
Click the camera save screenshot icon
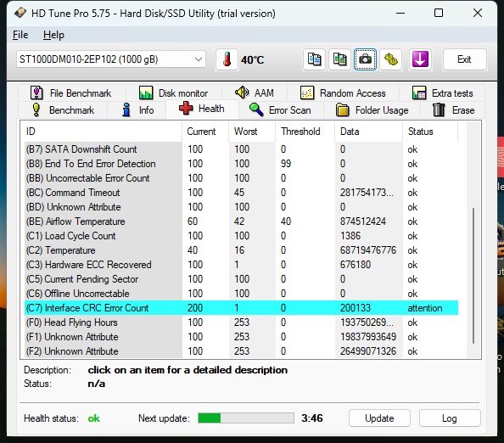[365, 59]
